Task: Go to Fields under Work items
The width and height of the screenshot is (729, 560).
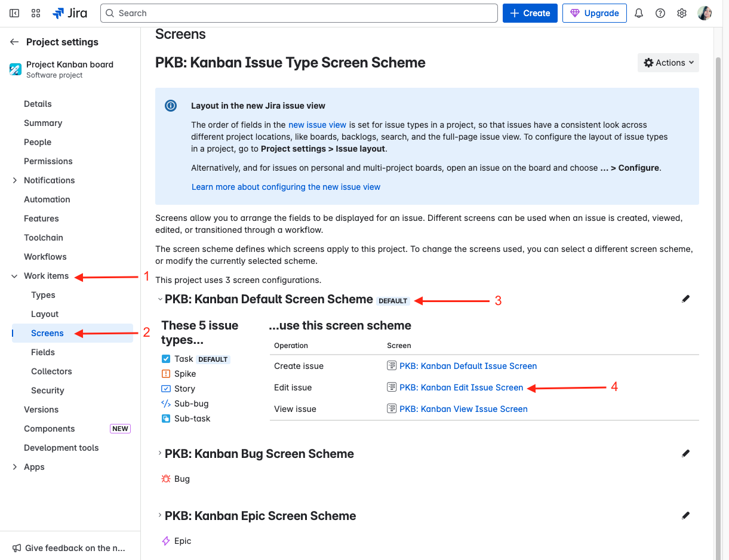Action: click(x=43, y=352)
